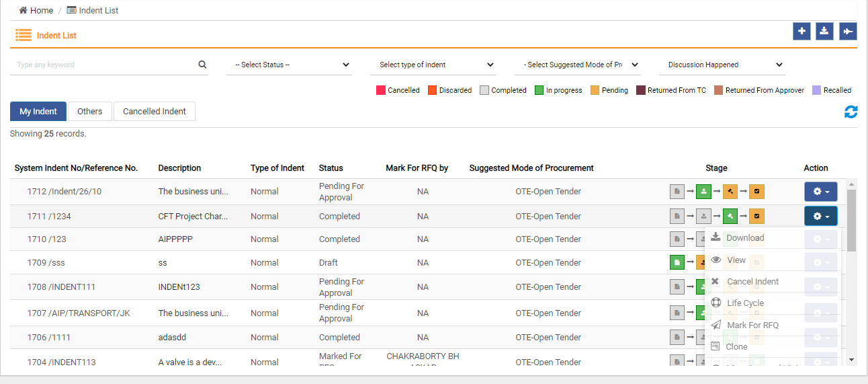Click the search magnifier icon
The image size is (868, 384).
pos(202,65)
